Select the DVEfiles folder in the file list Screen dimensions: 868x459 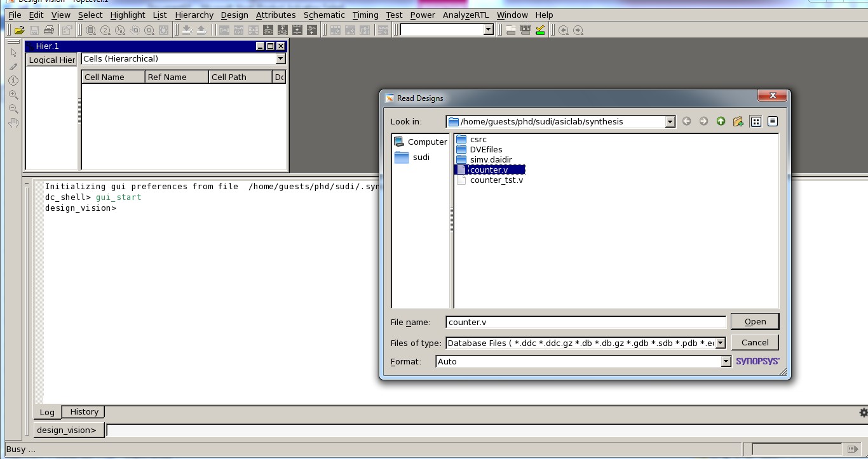click(x=479, y=149)
